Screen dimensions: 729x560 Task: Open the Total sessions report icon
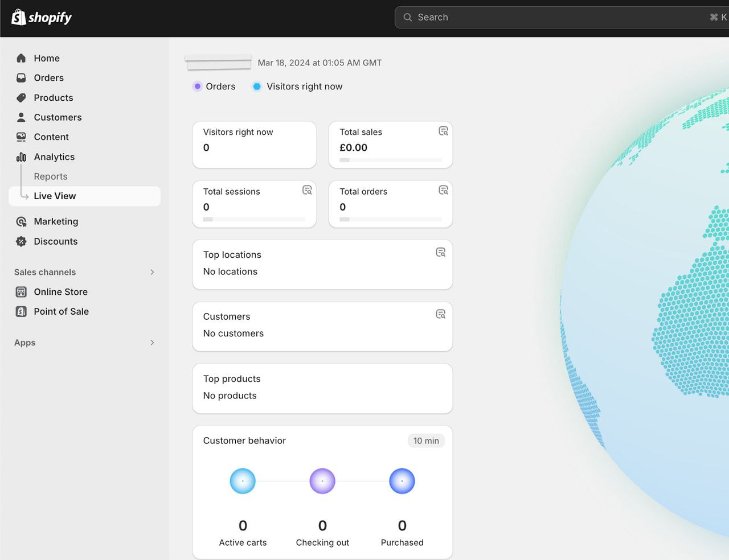pyautogui.click(x=307, y=190)
